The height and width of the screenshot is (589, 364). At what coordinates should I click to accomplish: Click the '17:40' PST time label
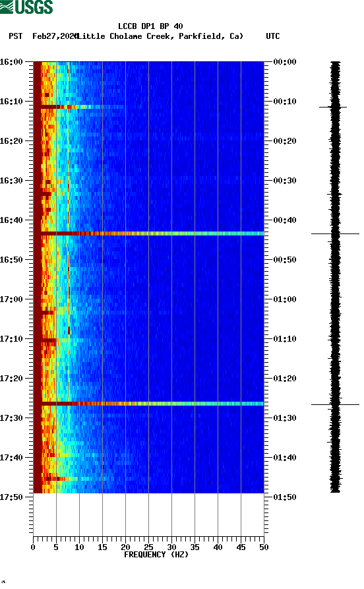point(11,458)
